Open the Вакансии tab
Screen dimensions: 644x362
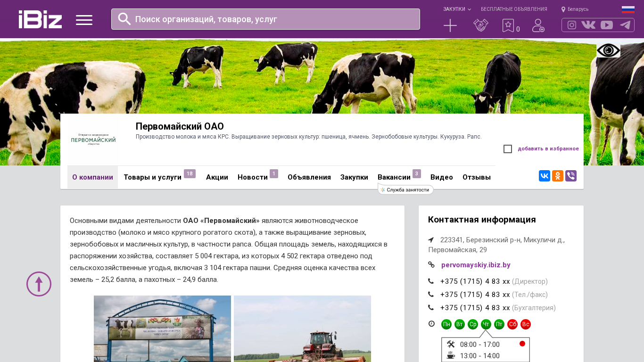pos(399,177)
